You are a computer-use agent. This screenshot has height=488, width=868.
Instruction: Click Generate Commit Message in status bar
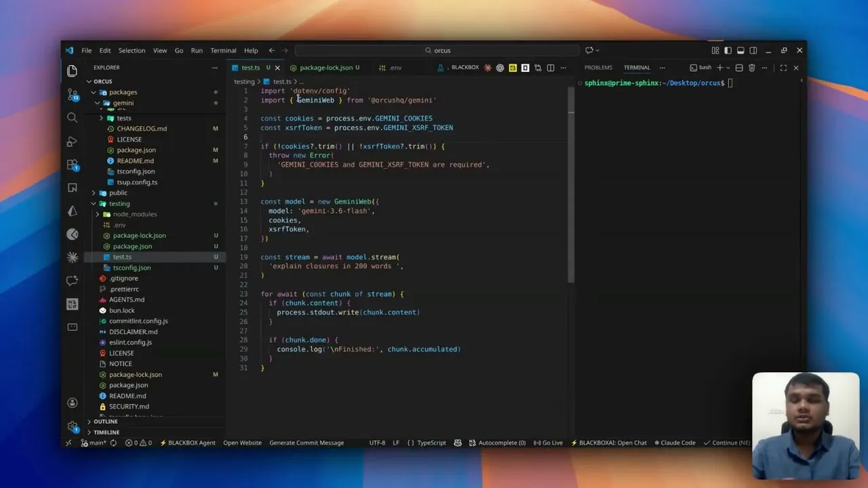point(307,443)
